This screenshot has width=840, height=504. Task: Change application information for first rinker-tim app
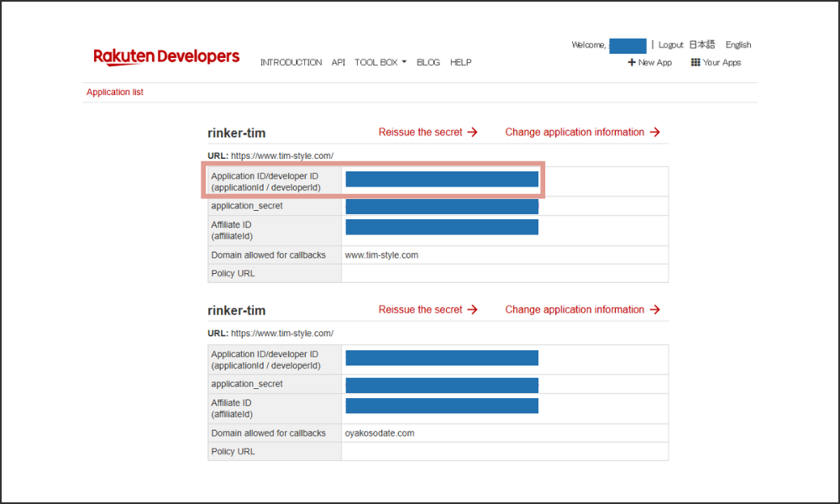[582, 132]
